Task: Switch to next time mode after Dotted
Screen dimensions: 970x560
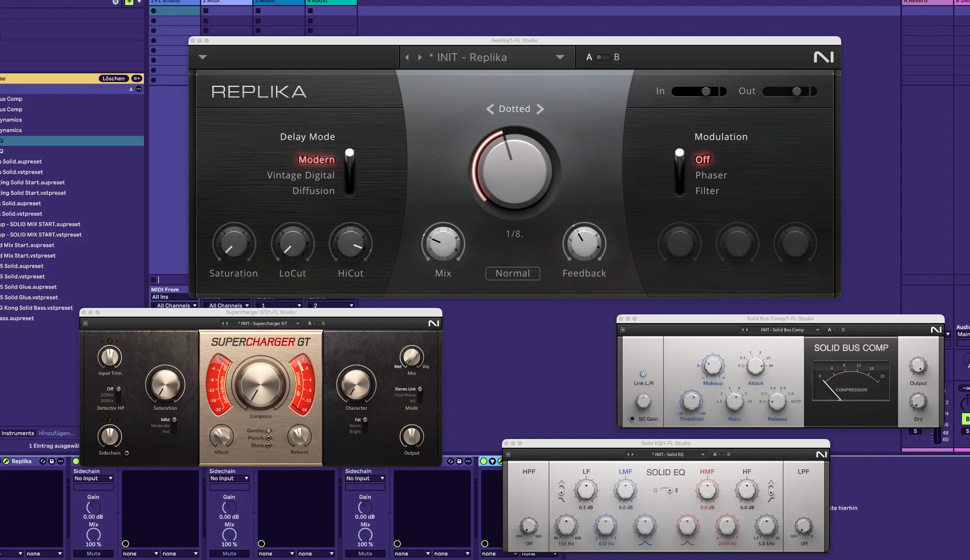Action: 540,109
